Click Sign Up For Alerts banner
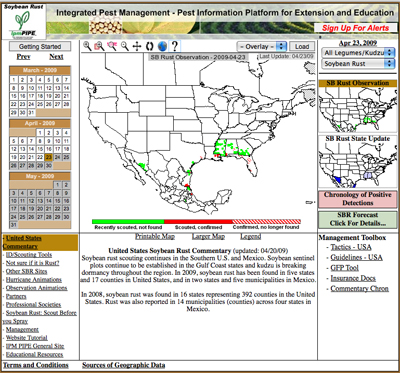Screen dimensions: 400x373 point(355,28)
